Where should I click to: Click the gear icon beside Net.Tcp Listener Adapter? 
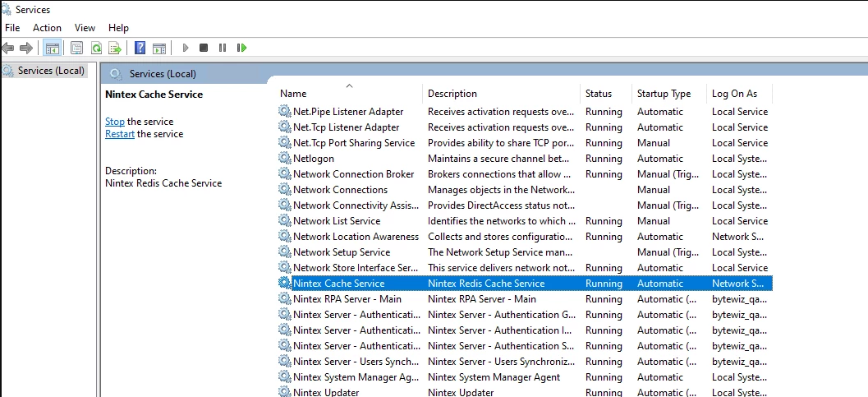pyautogui.click(x=284, y=127)
